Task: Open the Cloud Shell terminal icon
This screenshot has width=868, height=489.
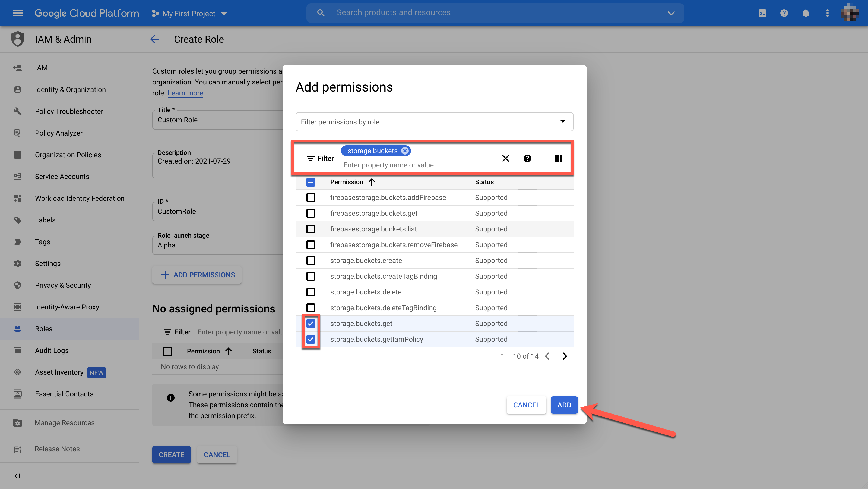Action: pos(762,13)
